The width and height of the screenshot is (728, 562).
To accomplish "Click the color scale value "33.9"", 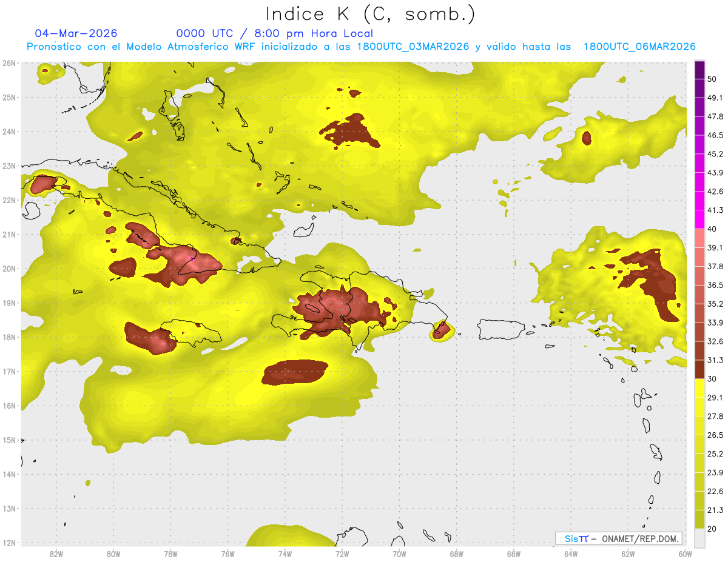I will coord(715,323).
